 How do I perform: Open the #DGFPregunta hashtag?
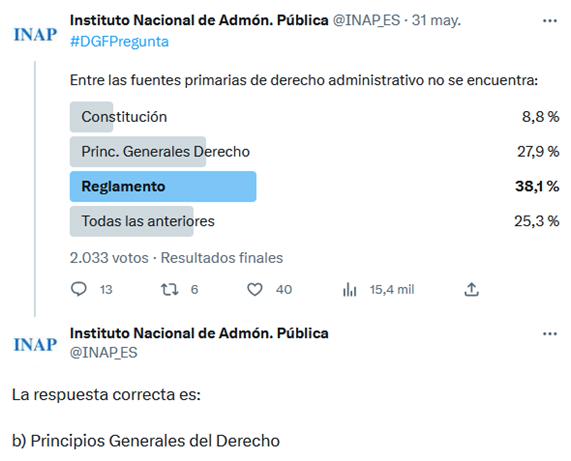[119, 42]
